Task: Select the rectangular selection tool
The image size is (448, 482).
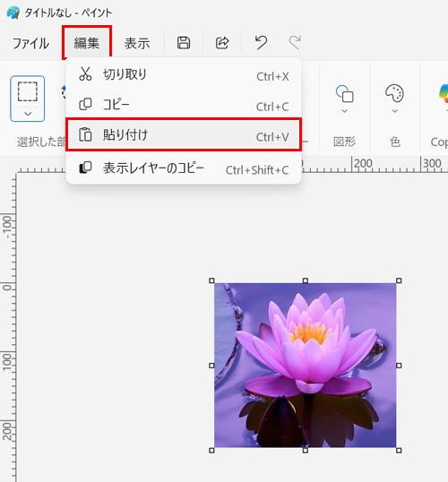Action: [x=28, y=91]
